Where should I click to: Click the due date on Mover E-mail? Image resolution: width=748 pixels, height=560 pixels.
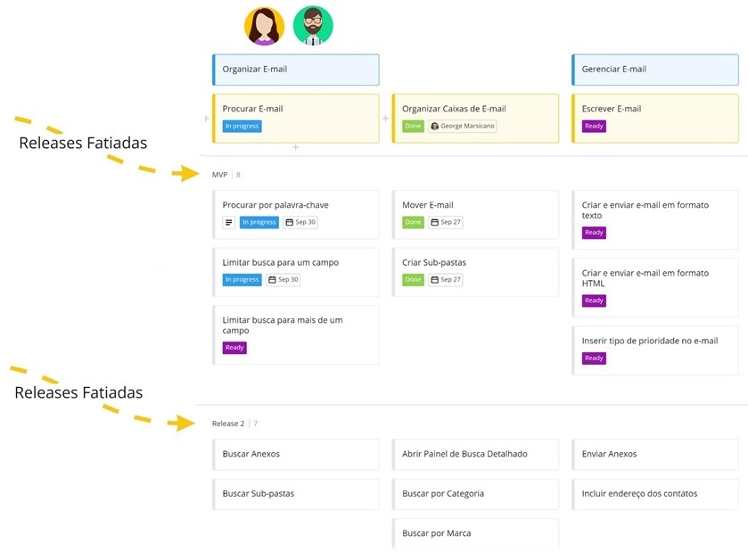[x=446, y=222]
